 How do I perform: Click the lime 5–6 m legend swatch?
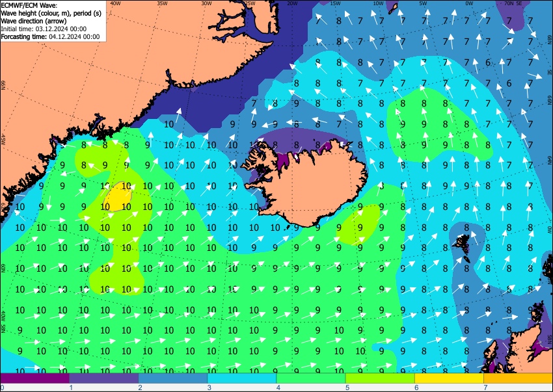[380, 378]
